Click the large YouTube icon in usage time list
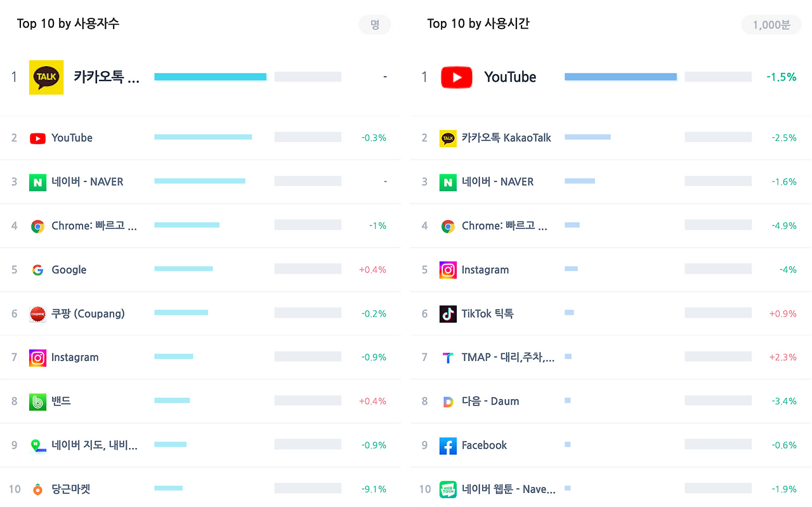This screenshot has height=507, width=812. (x=457, y=77)
